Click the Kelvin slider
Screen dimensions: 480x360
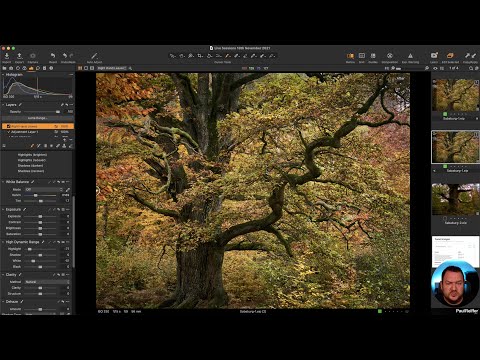(40, 195)
